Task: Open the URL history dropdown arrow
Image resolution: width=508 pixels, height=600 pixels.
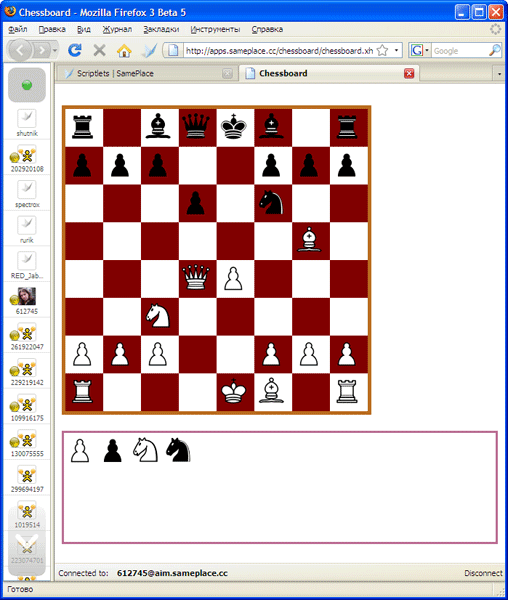Action: coord(396,51)
